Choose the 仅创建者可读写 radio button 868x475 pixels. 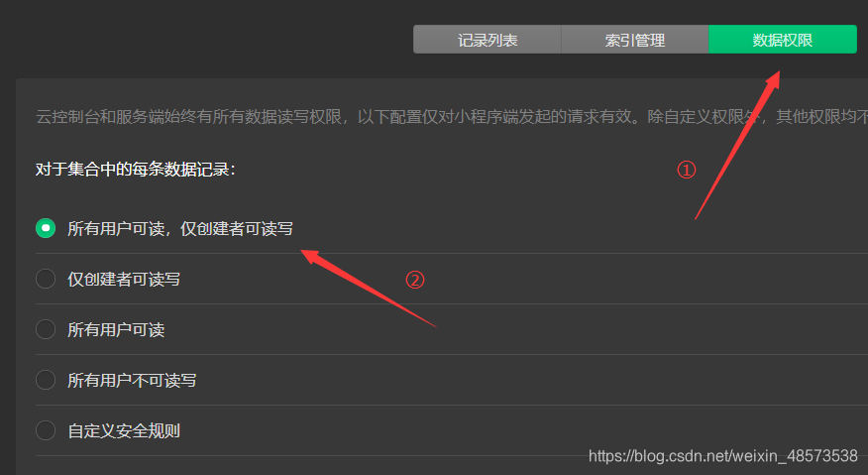click(46, 279)
